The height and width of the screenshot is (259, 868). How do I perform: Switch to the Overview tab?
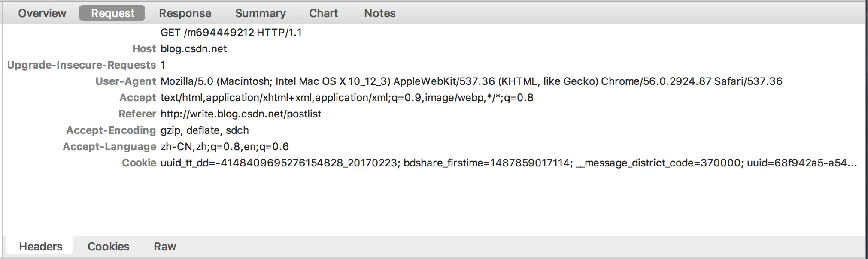(42, 13)
